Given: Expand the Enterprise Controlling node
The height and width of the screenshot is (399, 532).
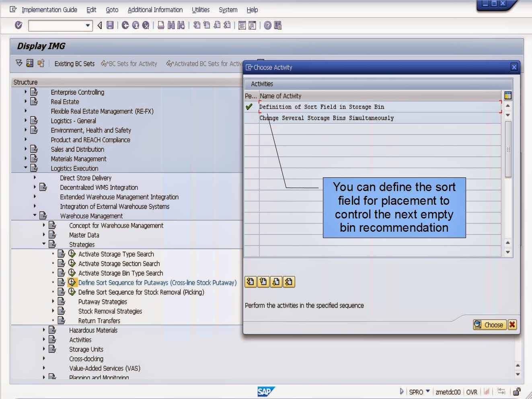Looking at the screenshot, I should [25, 92].
